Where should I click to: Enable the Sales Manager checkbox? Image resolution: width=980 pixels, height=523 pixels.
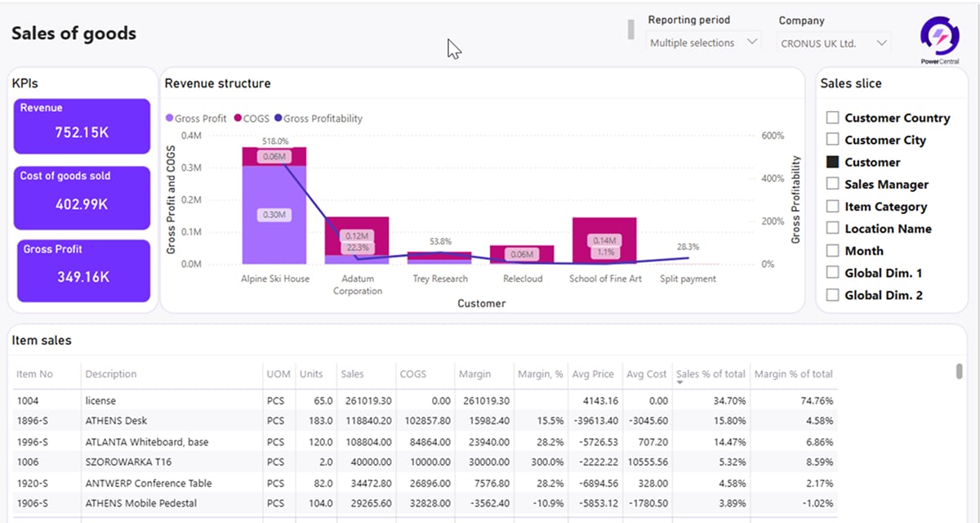[832, 184]
